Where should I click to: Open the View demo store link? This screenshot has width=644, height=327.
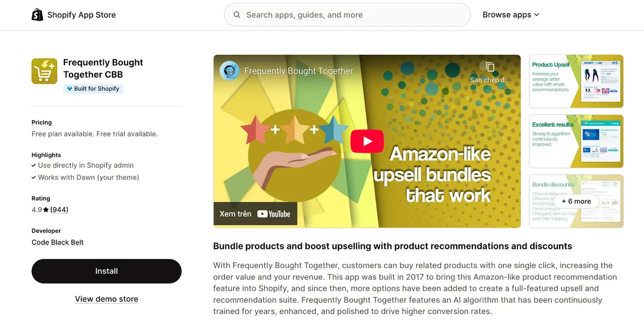click(107, 299)
